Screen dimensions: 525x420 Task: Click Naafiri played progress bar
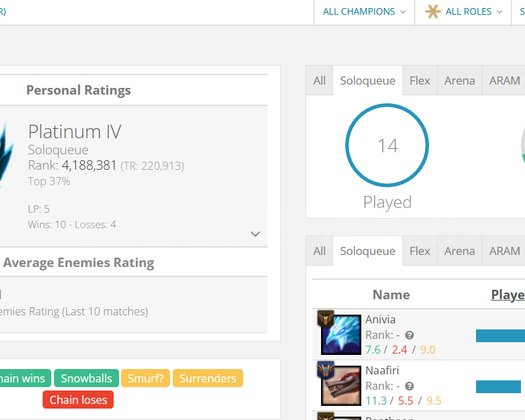click(x=498, y=387)
